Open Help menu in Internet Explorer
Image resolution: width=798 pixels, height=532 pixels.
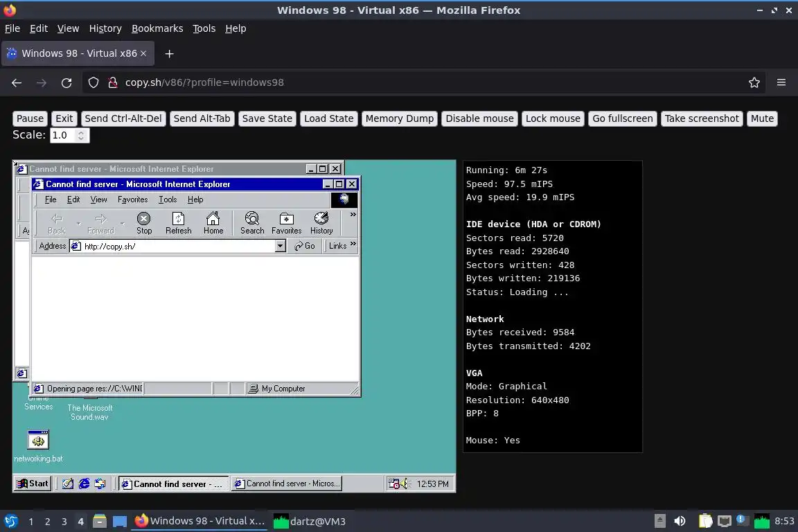pyautogui.click(x=195, y=199)
